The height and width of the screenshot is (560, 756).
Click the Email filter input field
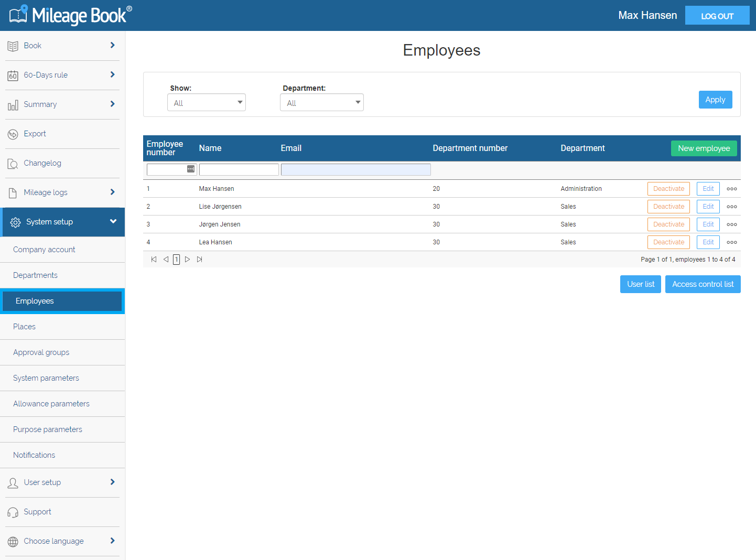click(356, 169)
